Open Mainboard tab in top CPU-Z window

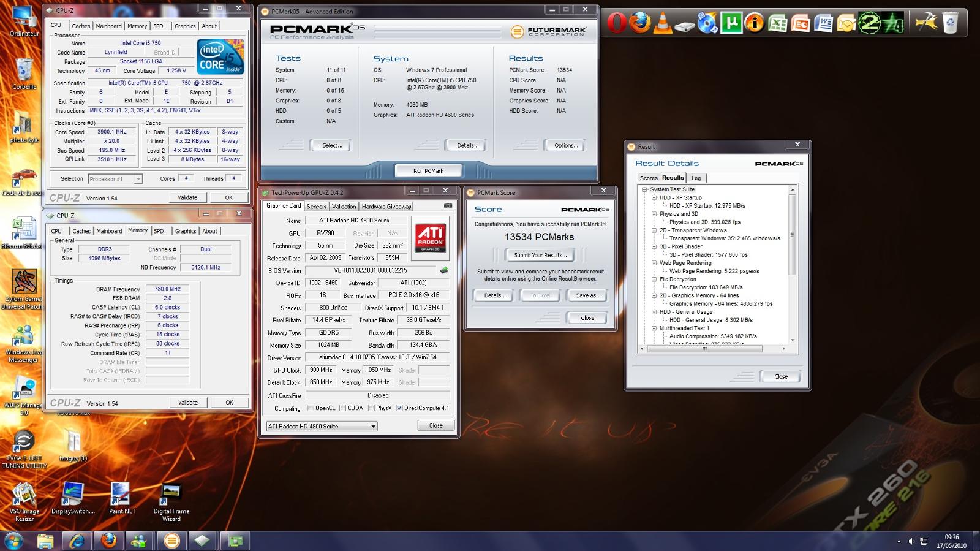[108, 26]
